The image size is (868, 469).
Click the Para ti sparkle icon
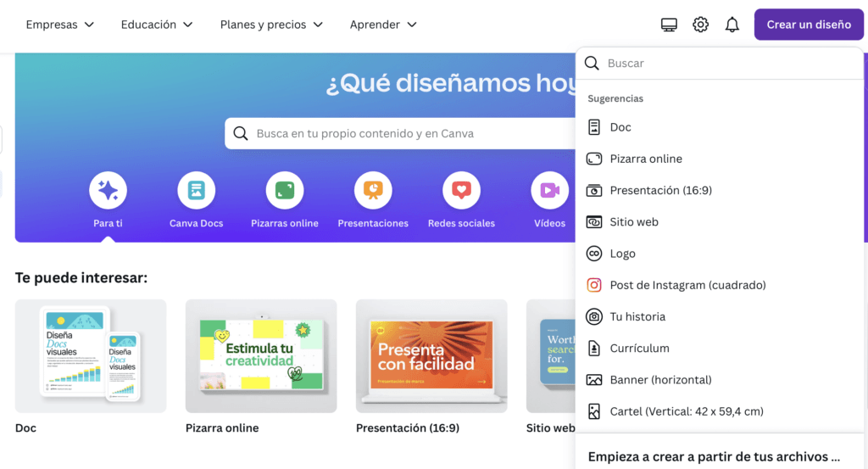click(x=108, y=191)
